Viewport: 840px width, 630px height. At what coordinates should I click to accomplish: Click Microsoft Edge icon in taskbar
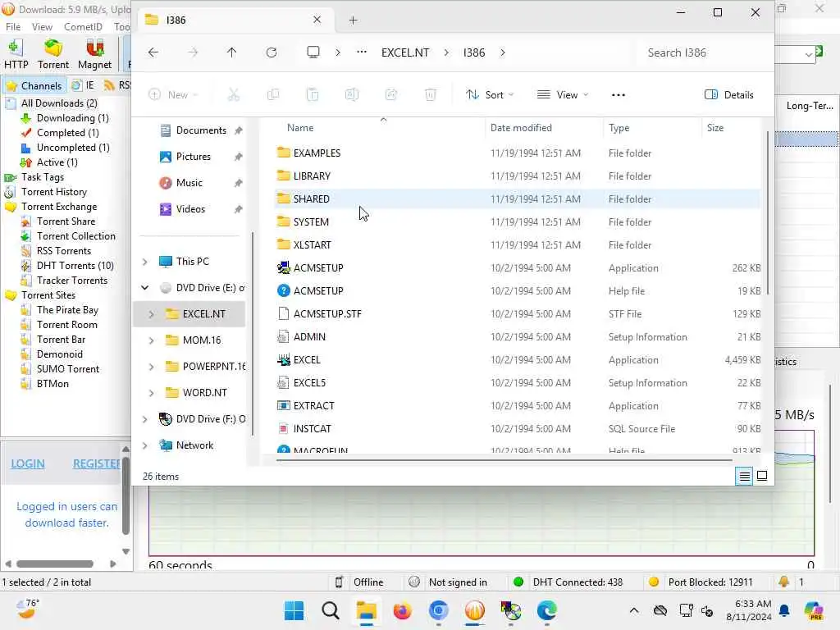point(547,610)
